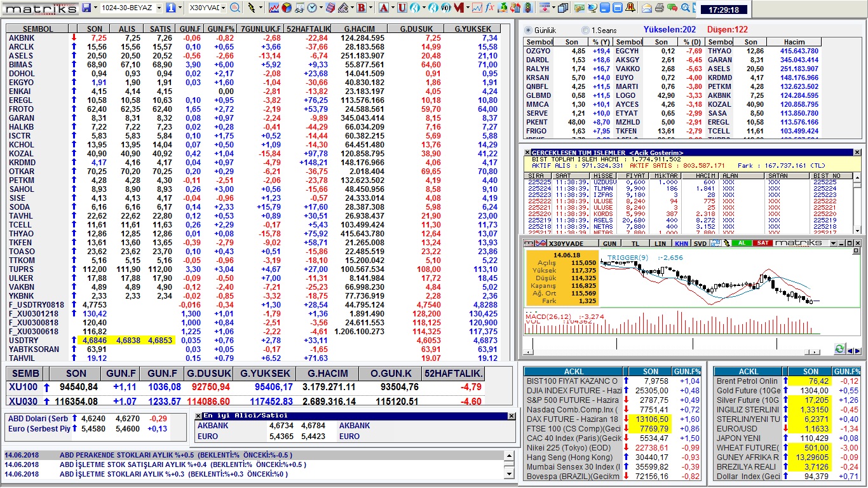Expand dropdown arrow beside the page 1 icon
Screen dimensions: 868x488
point(180,8)
